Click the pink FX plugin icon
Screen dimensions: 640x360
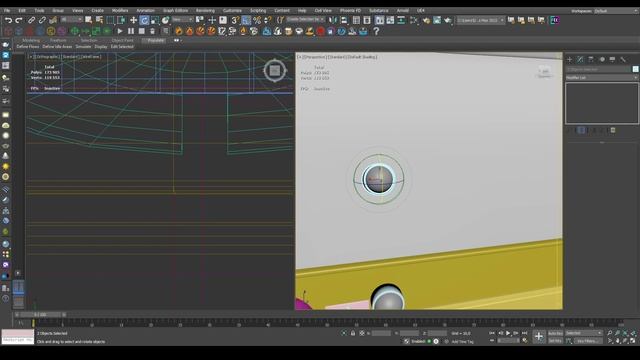coord(555,20)
